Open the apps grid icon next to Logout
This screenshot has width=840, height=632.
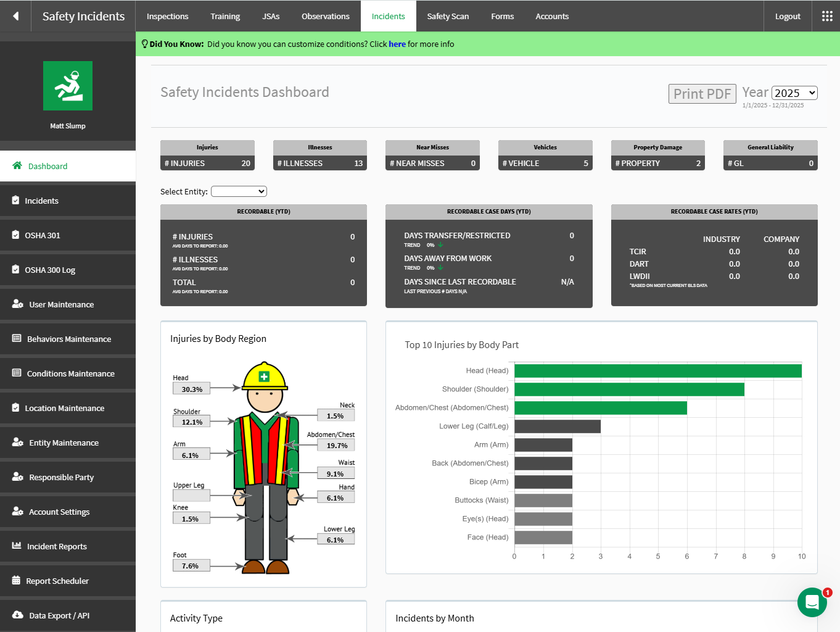[827, 16]
